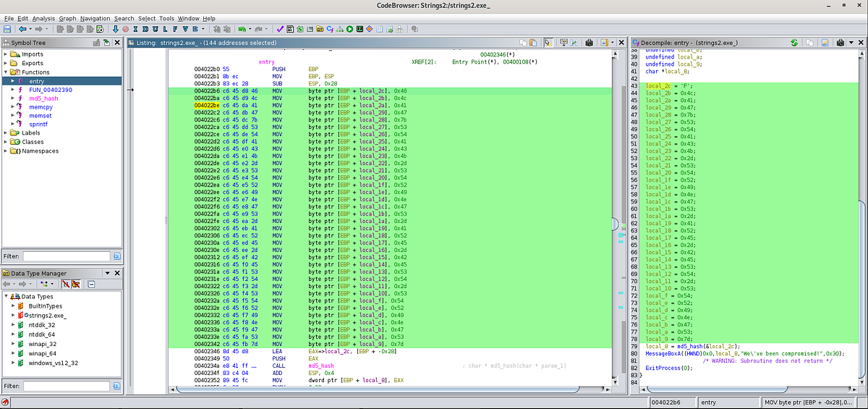Image resolution: width=868 pixels, height=409 pixels.
Task: Click the Symbol Tree filter options icon
Action: click(x=117, y=256)
